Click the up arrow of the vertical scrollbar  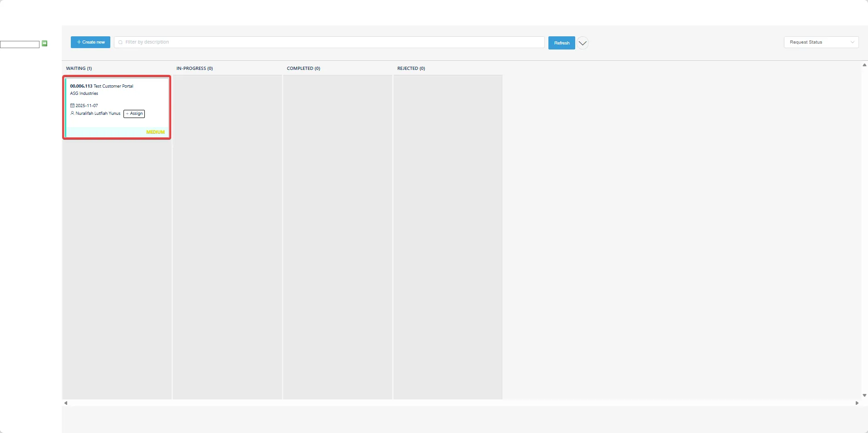(864, 65)
